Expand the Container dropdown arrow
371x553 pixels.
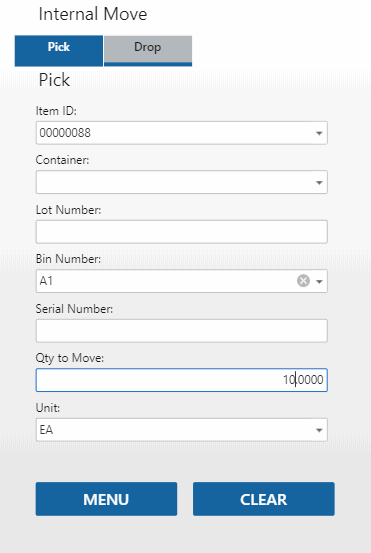click(319, 182)
